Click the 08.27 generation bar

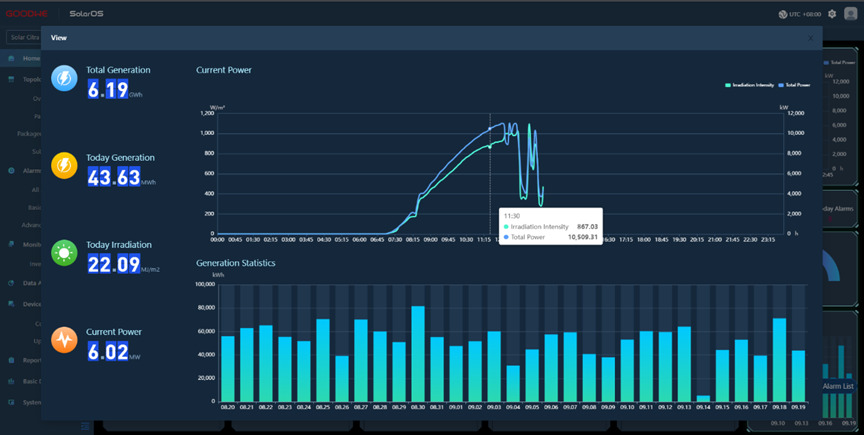(361, 361)
